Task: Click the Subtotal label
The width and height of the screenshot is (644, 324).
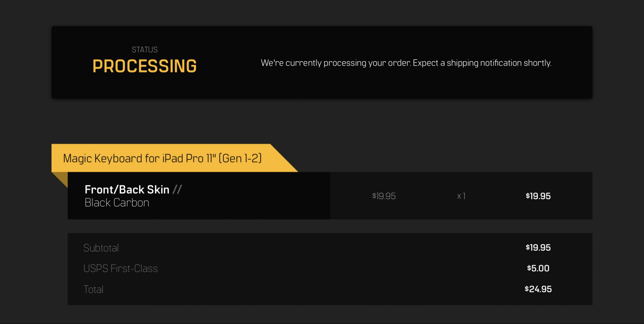Action: coord(101,248)
